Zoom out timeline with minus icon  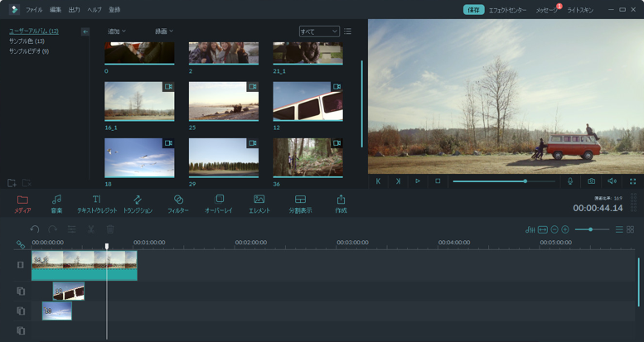[554, 229]
